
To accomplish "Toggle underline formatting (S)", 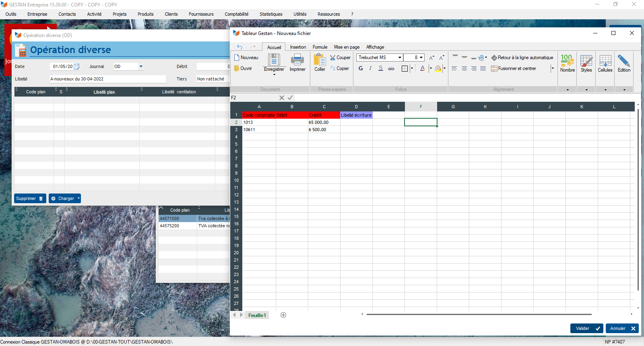I will (381, 68).
